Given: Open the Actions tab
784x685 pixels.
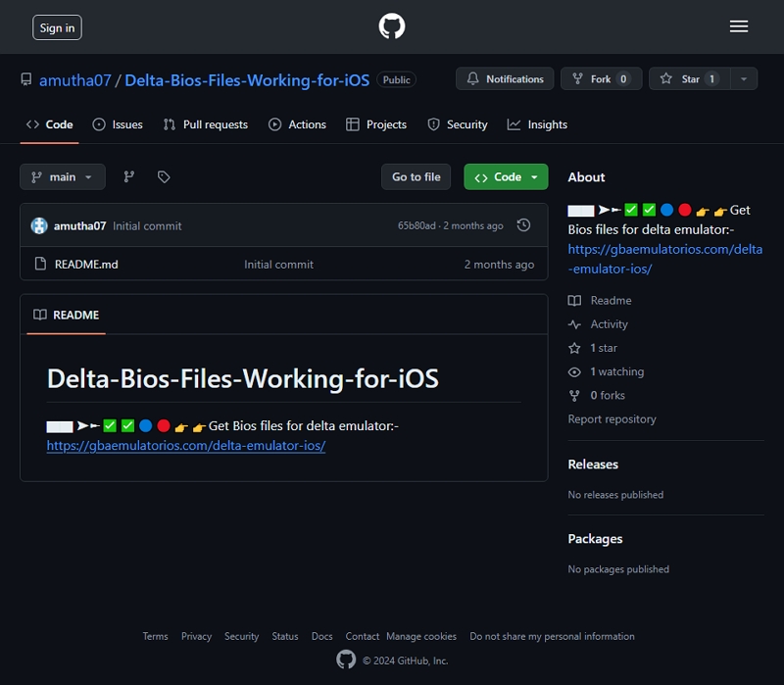Looking at the screenshot, I should [297, 124].
